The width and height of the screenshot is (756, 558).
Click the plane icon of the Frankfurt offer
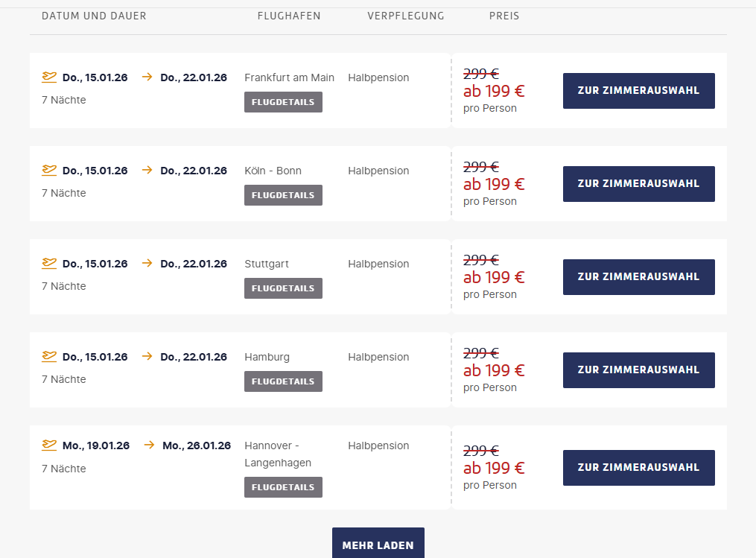point(49,77)
